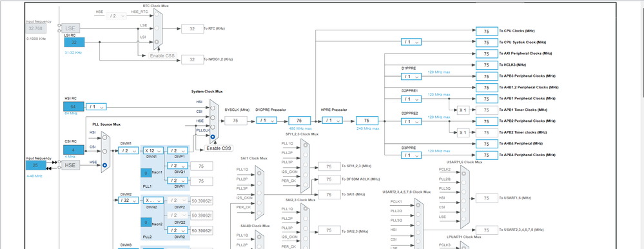Edit the LSE input frequency field 32.768
Screen dimensions: 644x249
[x=35, y=28]
